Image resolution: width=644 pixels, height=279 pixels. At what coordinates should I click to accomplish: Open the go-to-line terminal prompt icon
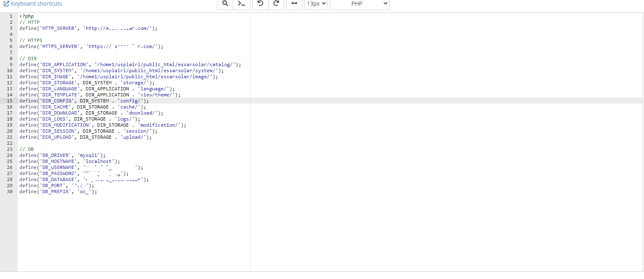(242, 4)
